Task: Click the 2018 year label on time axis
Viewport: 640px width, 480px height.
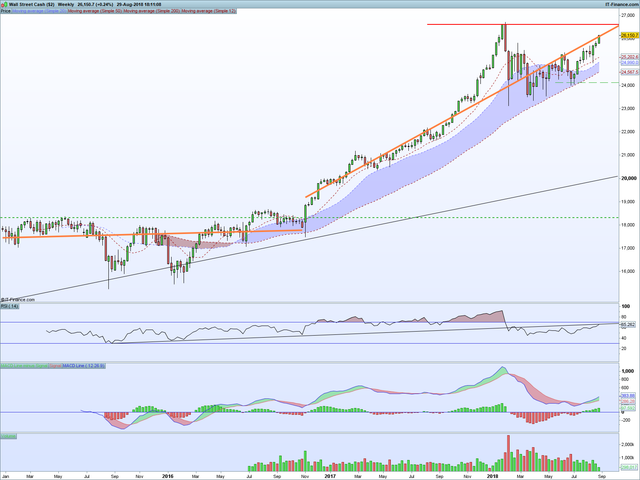Action: pos(492,476)
